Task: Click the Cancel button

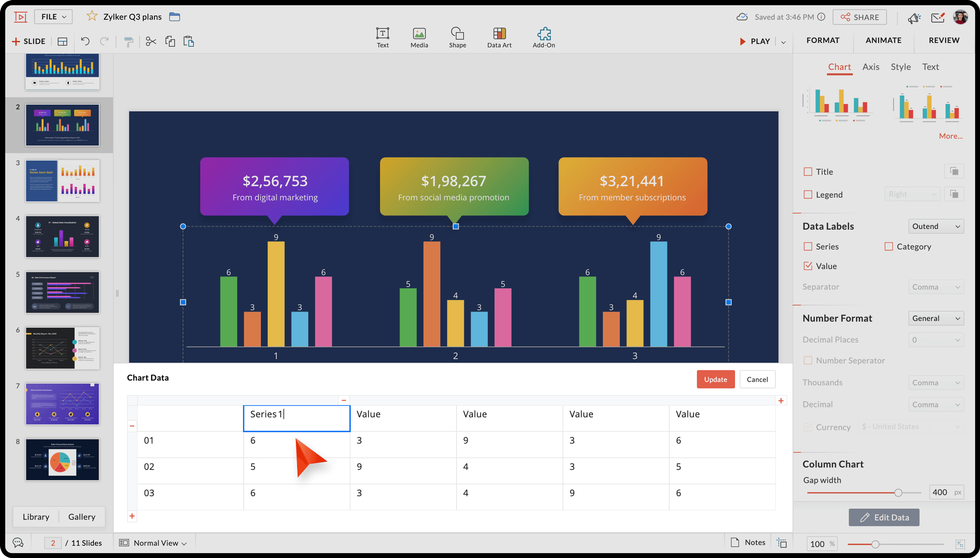Action: pyautogui.click(x=757, y=379)
